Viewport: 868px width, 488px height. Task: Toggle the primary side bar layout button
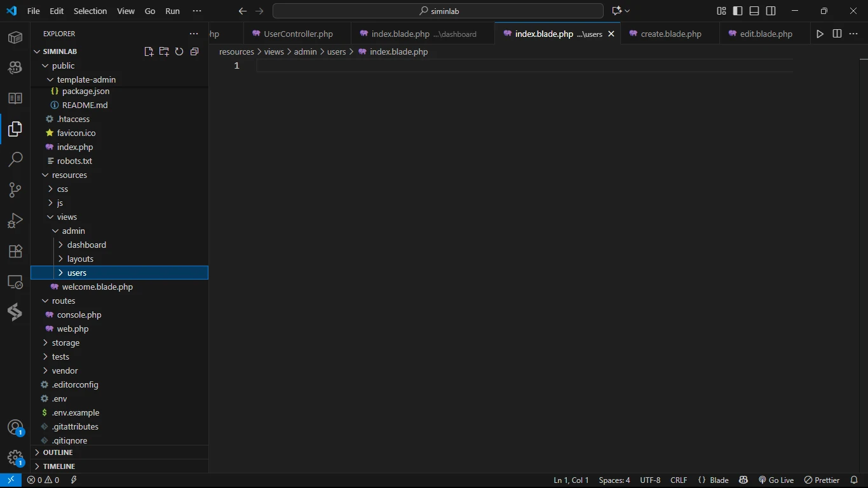pyautogui.click(x=738, y=11)
